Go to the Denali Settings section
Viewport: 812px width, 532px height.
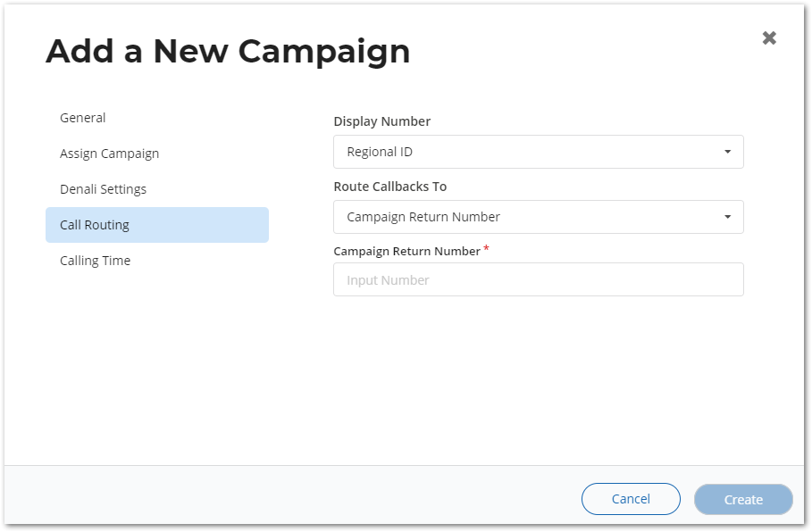click(103, 189)
